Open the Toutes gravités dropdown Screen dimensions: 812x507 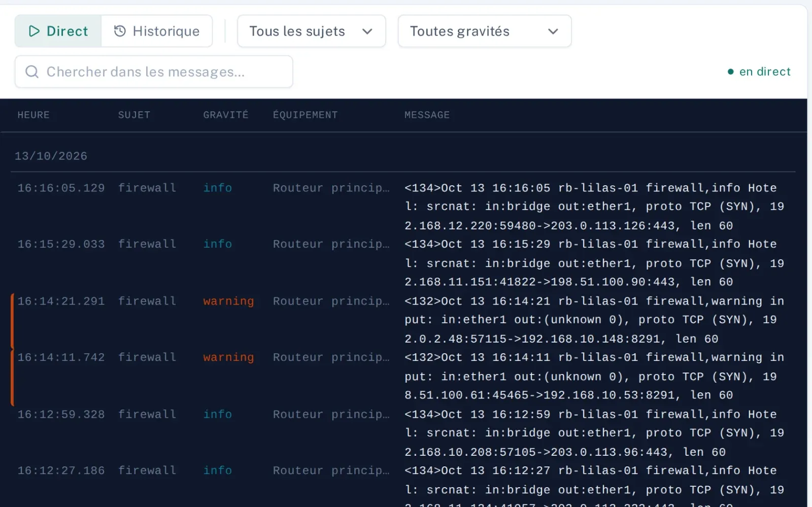click(x=484, y=31)
